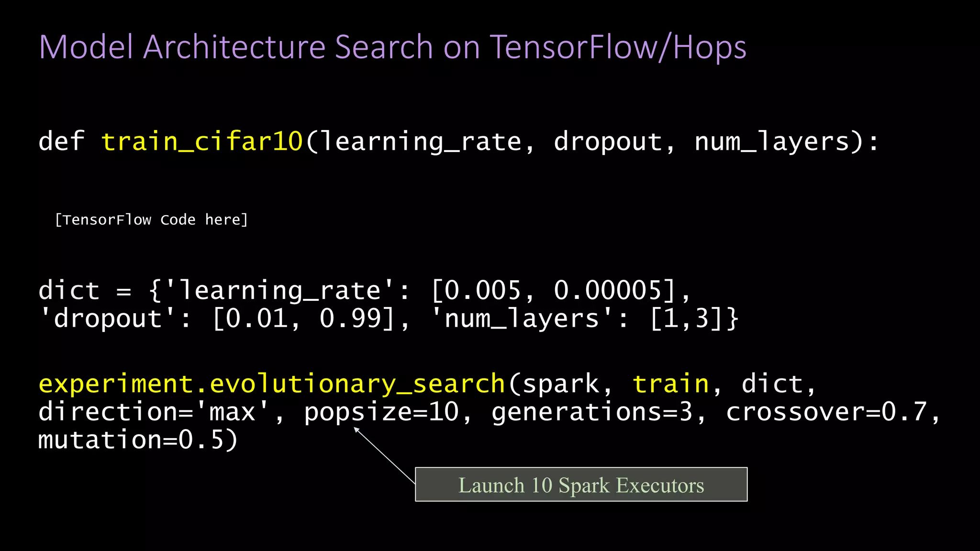Click the mutation=0.5 parameter

(x=131, y=440)
